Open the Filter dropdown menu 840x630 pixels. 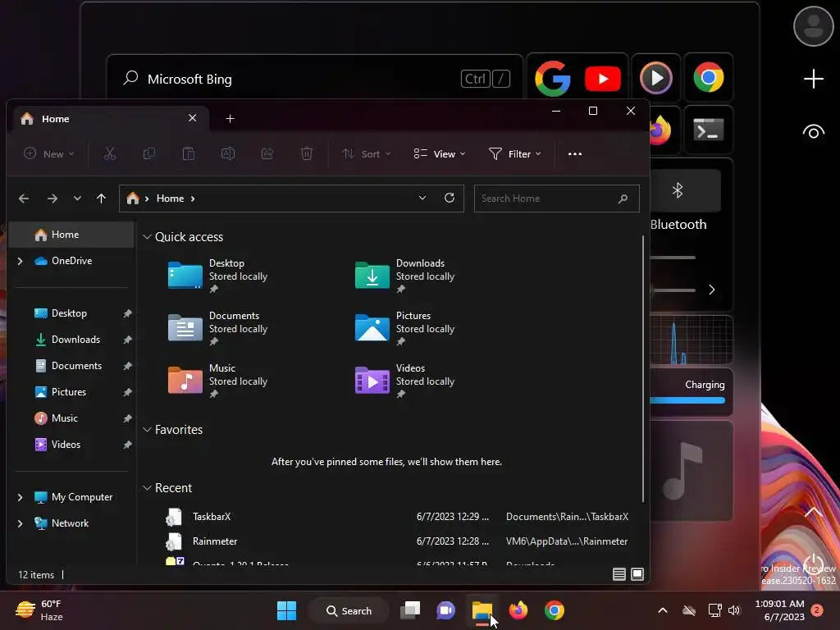[515, 153]
